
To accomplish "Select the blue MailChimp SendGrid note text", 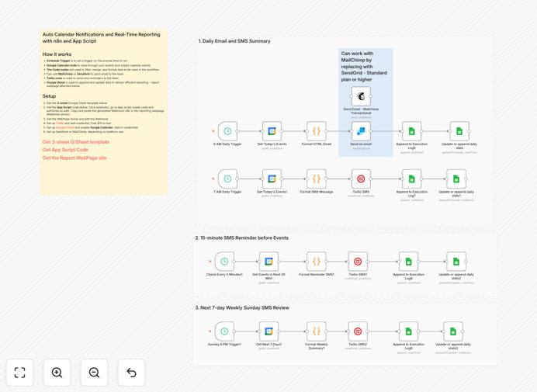I will pos(364,67).
